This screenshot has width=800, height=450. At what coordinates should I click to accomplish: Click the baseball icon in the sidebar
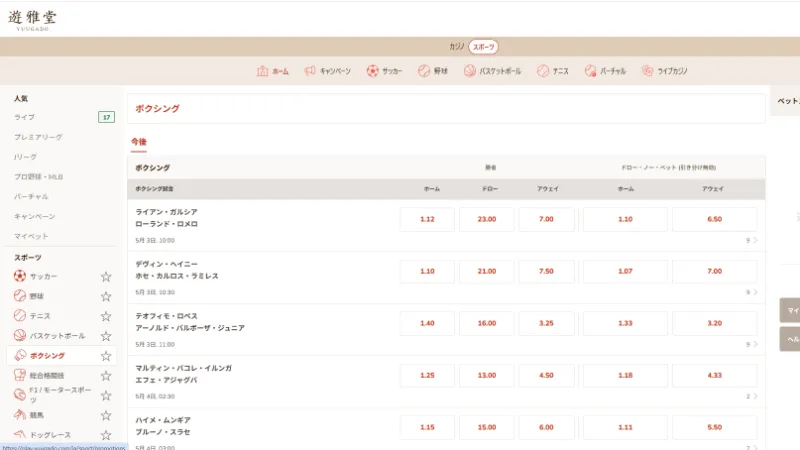click(20, 296)
